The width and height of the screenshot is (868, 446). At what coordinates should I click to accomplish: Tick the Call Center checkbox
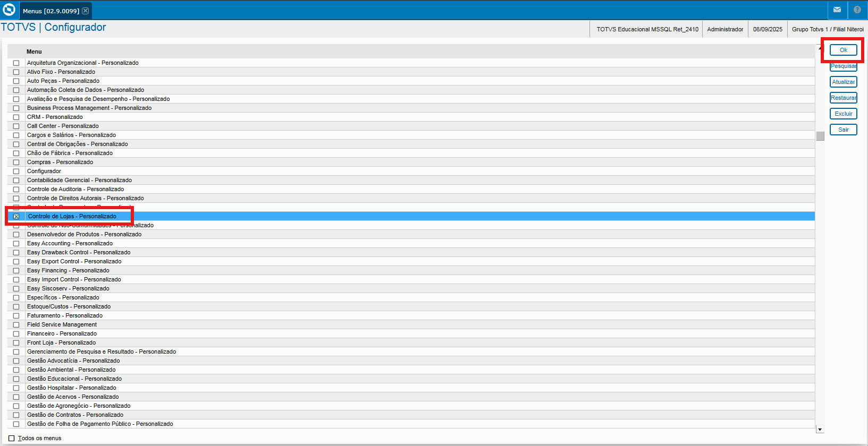(16, 126)
